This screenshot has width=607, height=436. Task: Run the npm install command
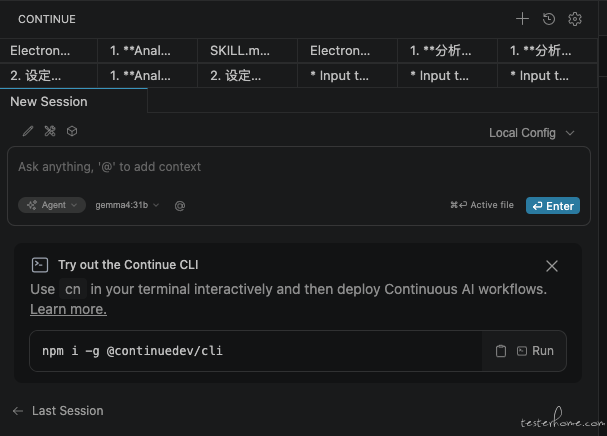click(x=535, y=351)
